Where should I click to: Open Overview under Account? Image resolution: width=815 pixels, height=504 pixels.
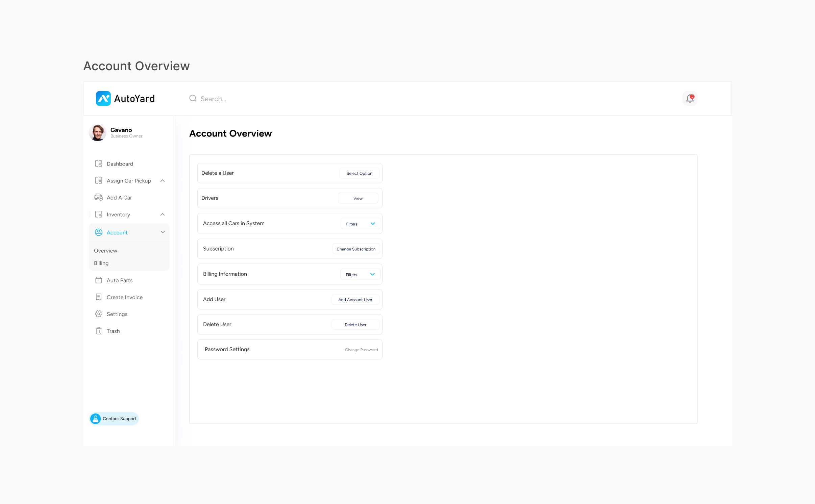click(x=105, y=251)
